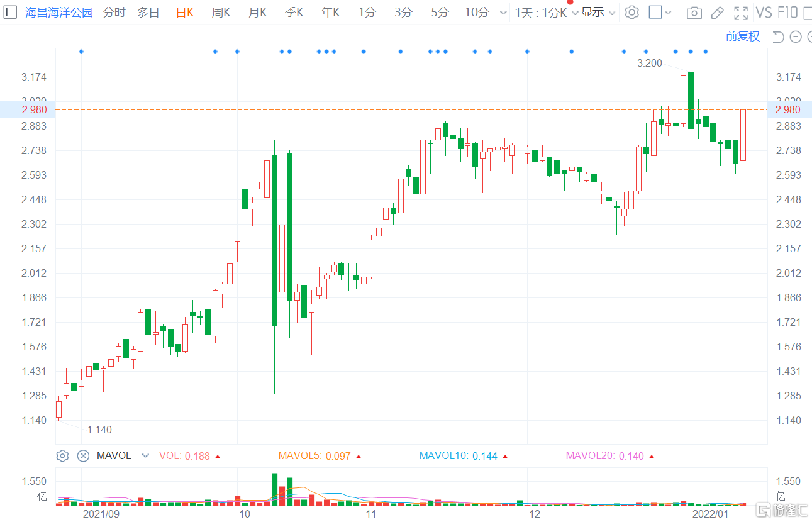Click blue event marker above 2021/09 gridline
The width and height of the screenshot is (812, 522).
(x=81, y=52)
